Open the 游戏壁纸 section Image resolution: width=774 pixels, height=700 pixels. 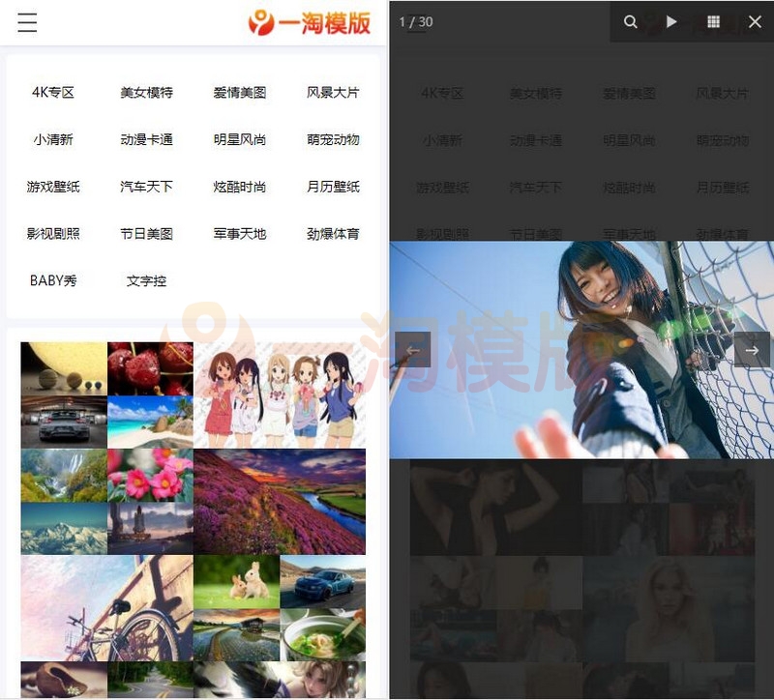55,187
